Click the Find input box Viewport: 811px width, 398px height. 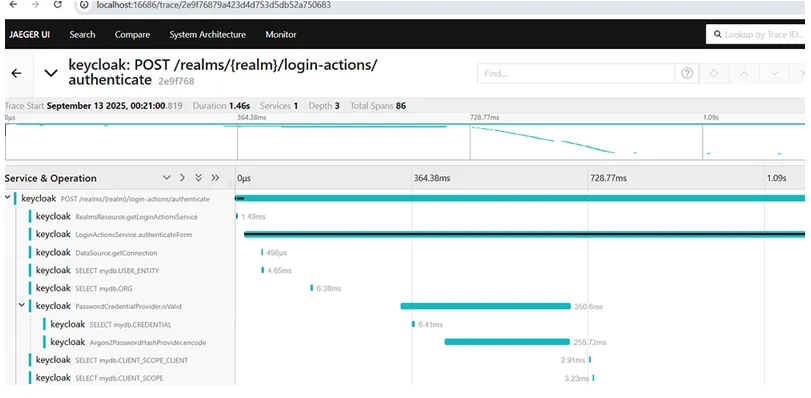(576, 73)
